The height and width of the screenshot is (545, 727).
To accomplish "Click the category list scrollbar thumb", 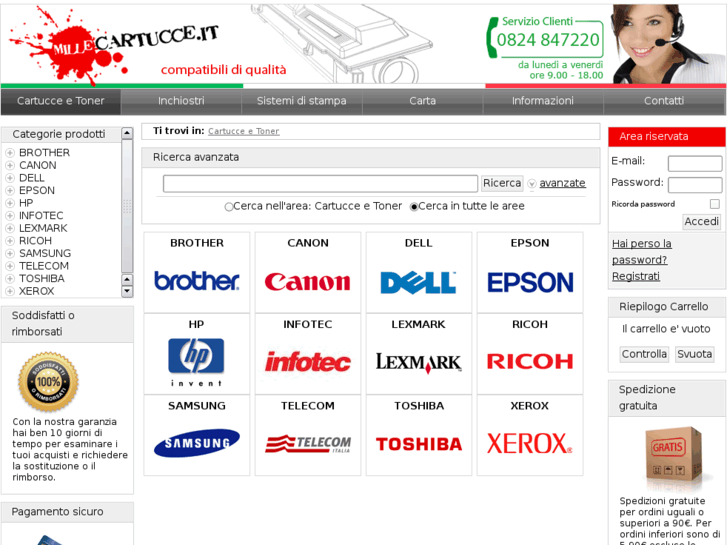I will 127,206.
